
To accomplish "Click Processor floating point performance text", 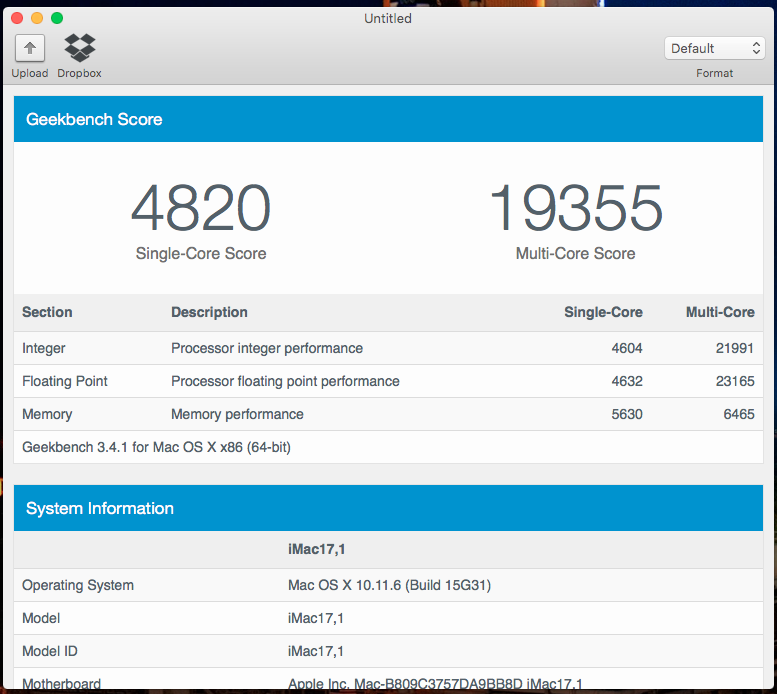I will [x=285, y=381].
